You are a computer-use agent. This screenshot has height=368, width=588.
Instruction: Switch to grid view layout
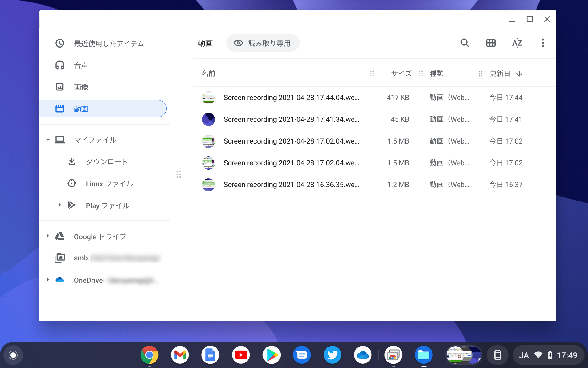491,43
